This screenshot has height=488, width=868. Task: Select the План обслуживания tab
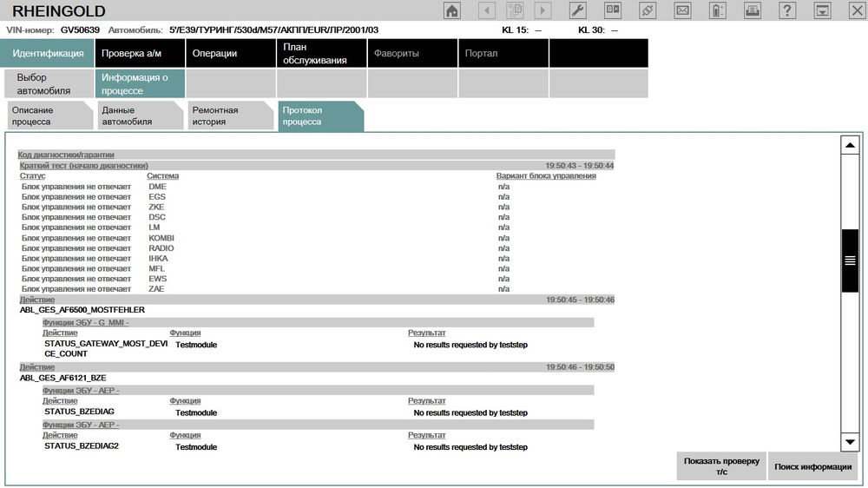coord(321,53)
